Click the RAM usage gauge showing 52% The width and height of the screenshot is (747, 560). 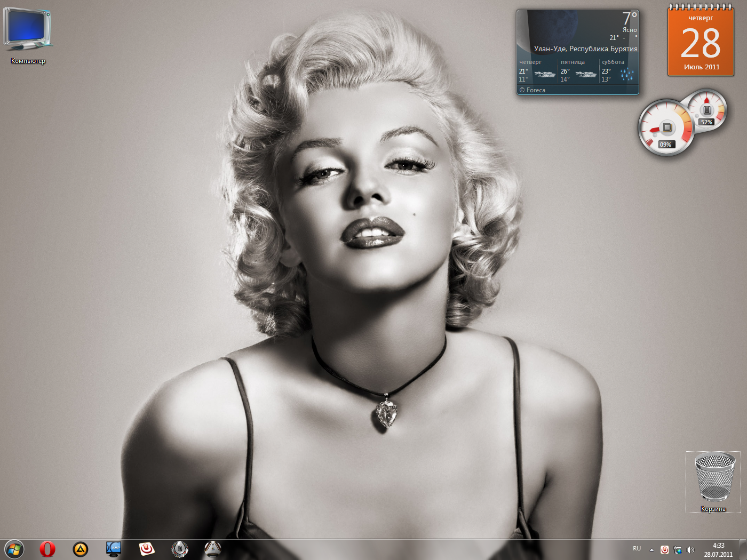coord(707,110)
